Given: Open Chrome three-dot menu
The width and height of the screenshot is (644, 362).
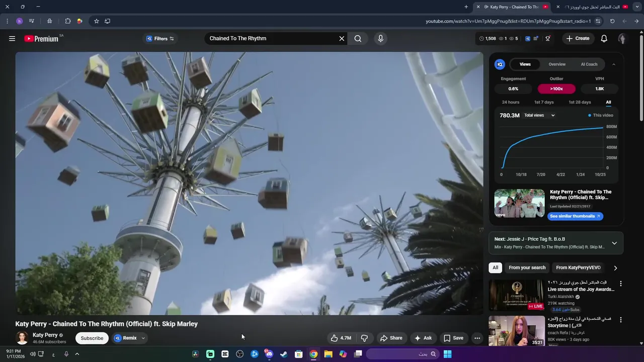Looking at the screenshot, I should pyautogui.click(x=7, y=21).
